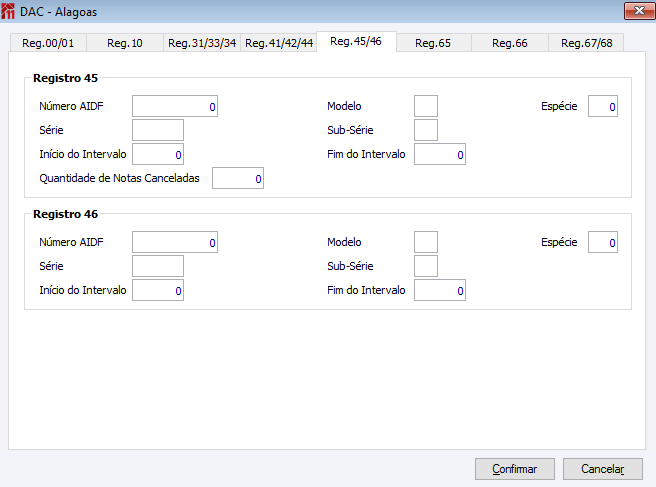Viewport: 656px width, 487px height.
Task: Go to the Reg.41/42/44 tab
Action: click(279, 43)
